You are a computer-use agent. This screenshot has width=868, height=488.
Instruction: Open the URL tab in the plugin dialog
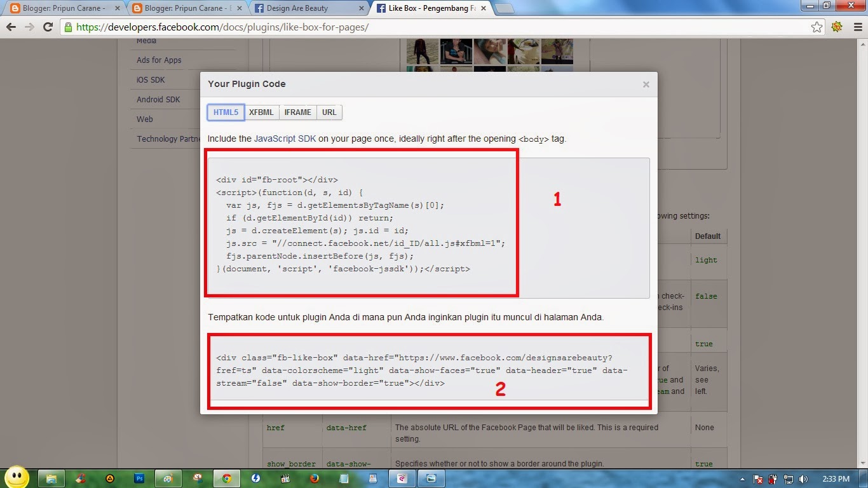point(329,112)
